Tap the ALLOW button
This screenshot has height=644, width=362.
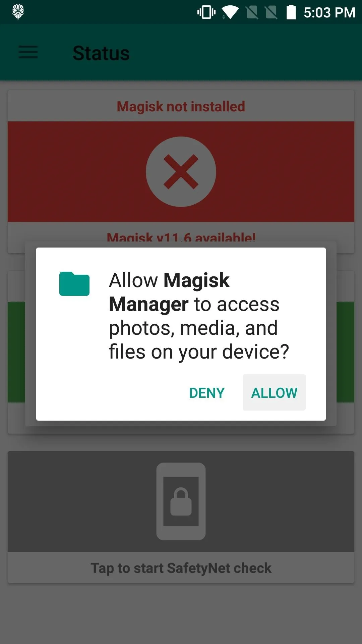pos(274,392)
